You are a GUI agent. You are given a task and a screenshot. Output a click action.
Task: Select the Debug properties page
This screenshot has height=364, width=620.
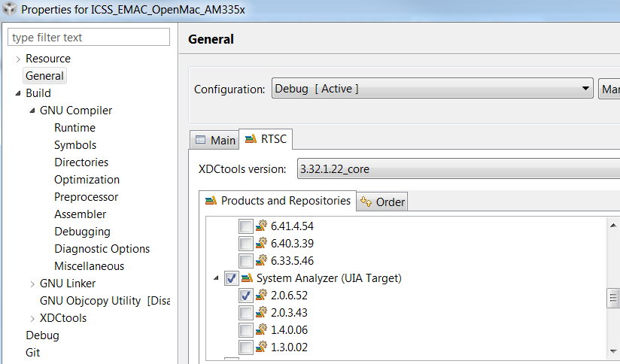tap(42, 335)
